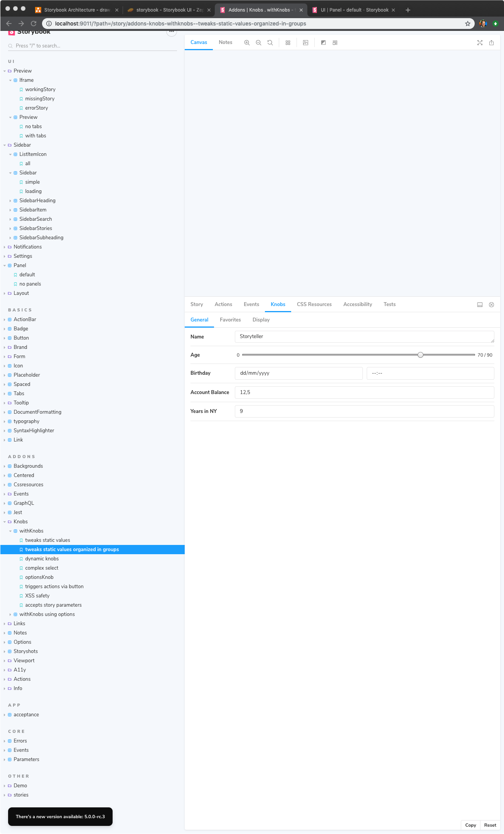Focus the Years in NY input
This screenshot has width=504, height=834.
pyautogui.click(x=364, y=411)
